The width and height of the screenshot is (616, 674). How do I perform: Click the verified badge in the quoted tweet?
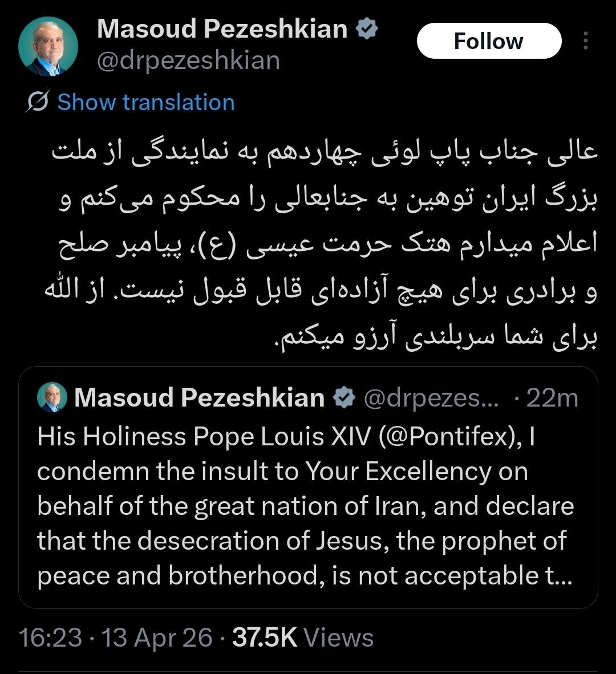click(345, 398)
